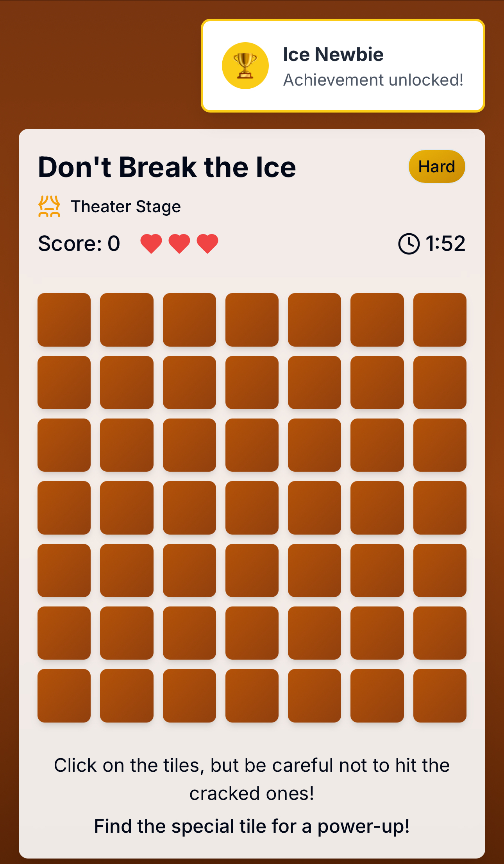Click the center tile of the grid
Viewport: 504px width, 864px height.
252,508
